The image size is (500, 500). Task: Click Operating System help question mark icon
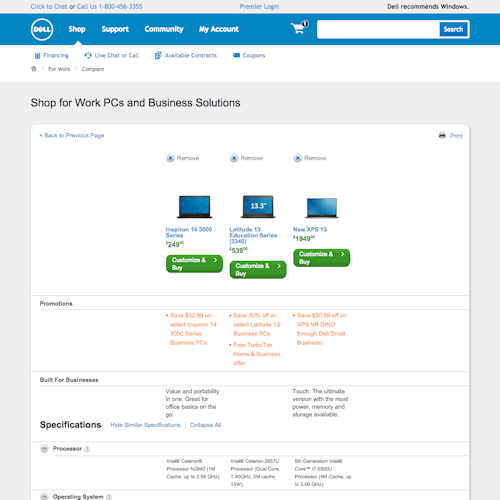pos(109,497)
